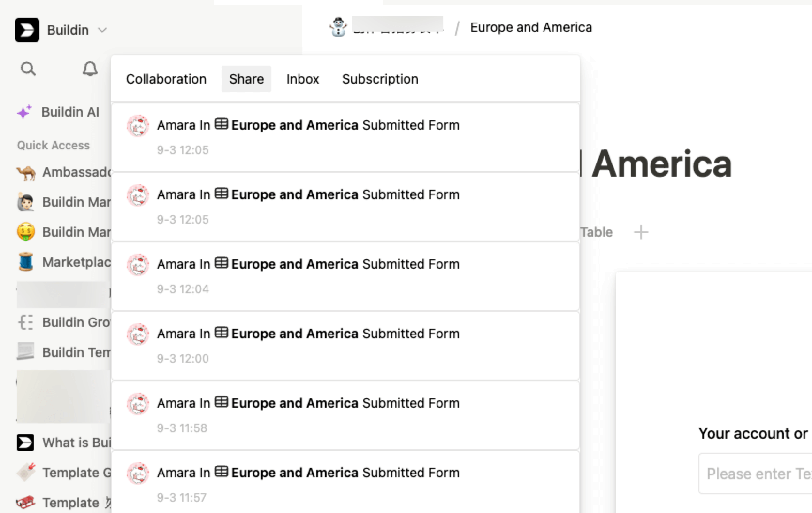812x513 pixels.
Task: Go to the Subscription tab
Action: (380, 79)
